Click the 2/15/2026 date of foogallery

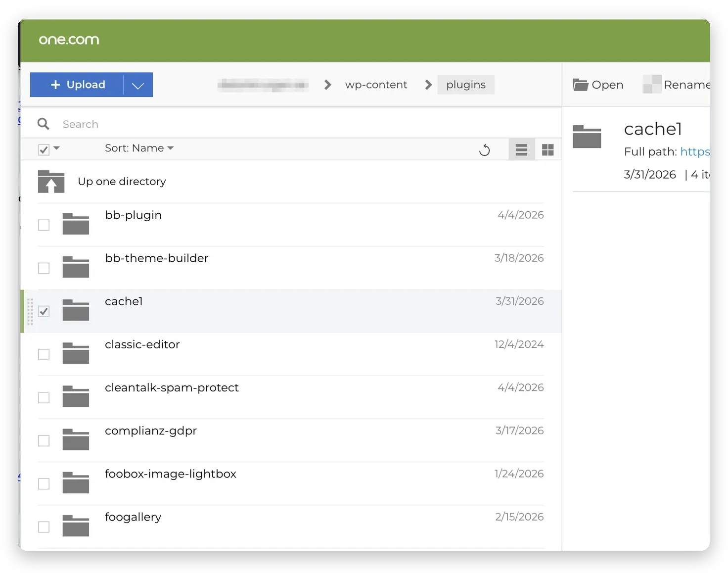click(519, 517)
